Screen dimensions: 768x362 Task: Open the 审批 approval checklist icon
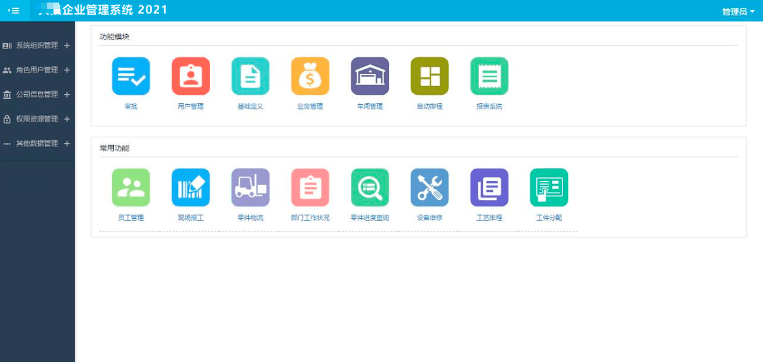click(x=131, y=76)
